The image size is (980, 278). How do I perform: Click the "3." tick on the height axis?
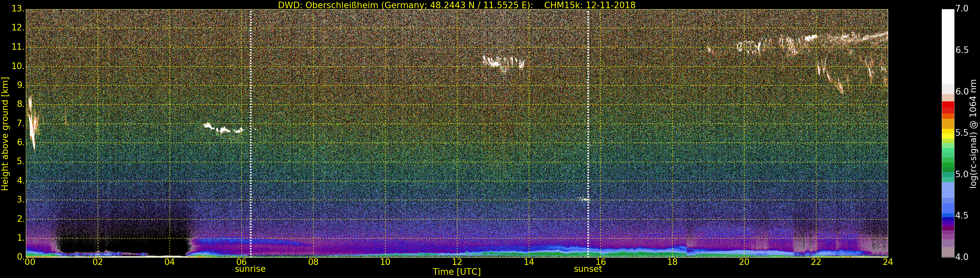(21, 200)
